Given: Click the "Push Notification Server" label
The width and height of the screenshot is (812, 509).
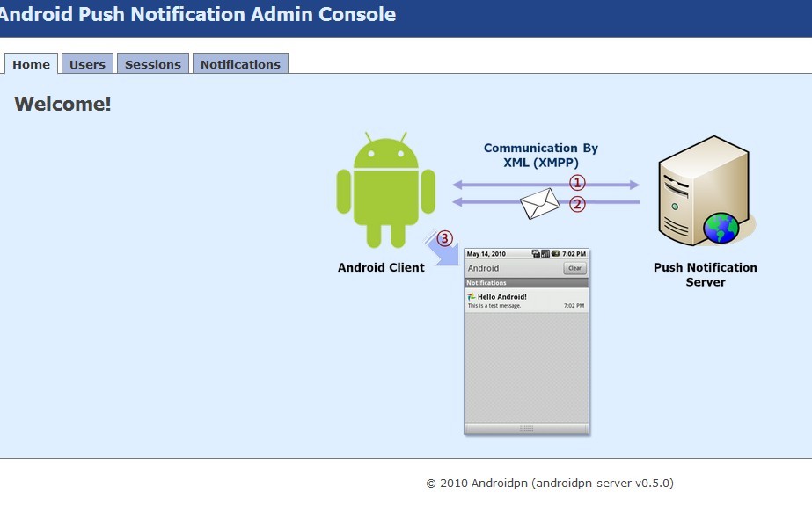Looking at the screenshot, I should click(706, 274).
